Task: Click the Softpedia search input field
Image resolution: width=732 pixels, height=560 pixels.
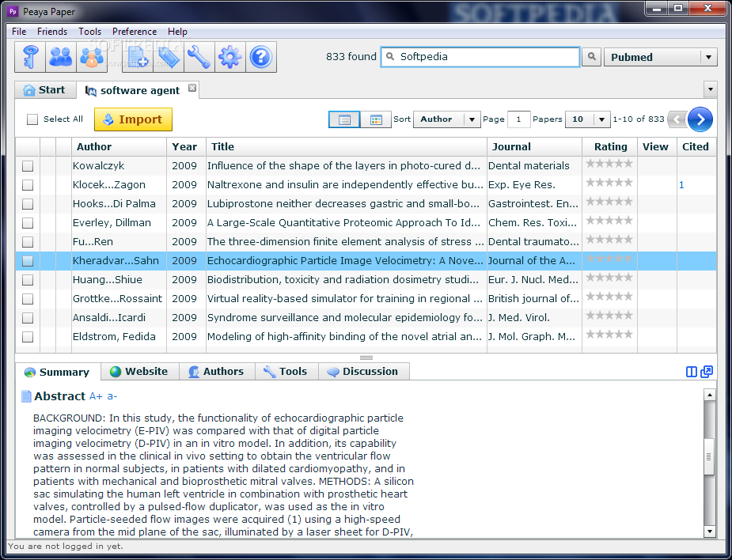Action: point(480,57)
